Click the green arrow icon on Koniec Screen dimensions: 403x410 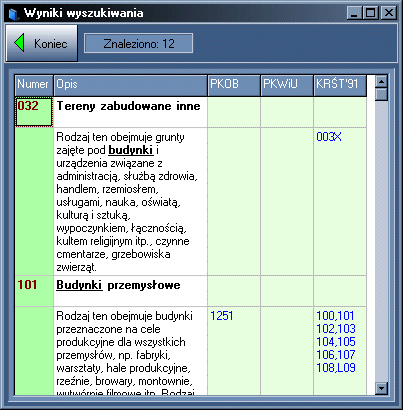[19, 43]
